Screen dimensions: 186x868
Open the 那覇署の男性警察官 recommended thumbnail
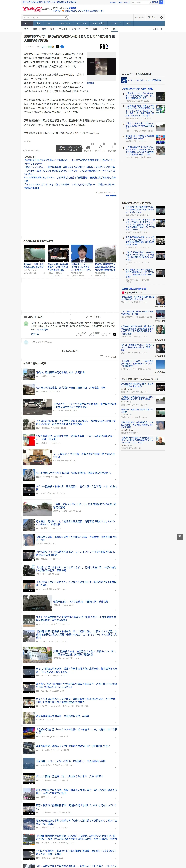pyautogui.click(x=106, y=254)
